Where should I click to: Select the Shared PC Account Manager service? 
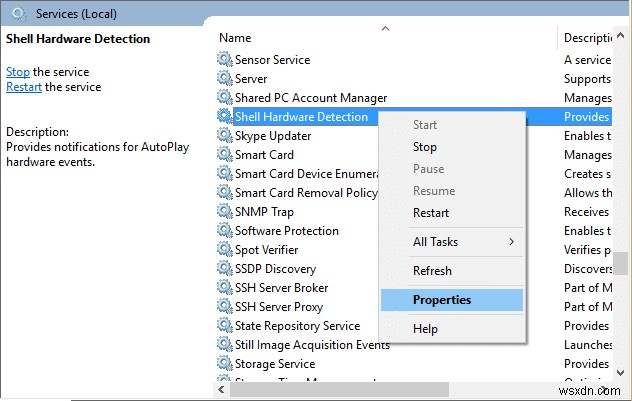point(310,98)
